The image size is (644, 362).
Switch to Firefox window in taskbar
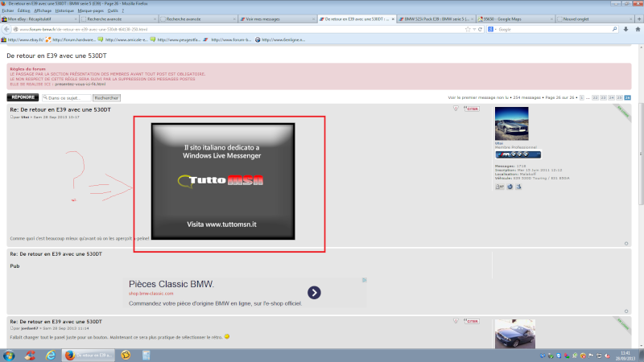coord(89,356)
